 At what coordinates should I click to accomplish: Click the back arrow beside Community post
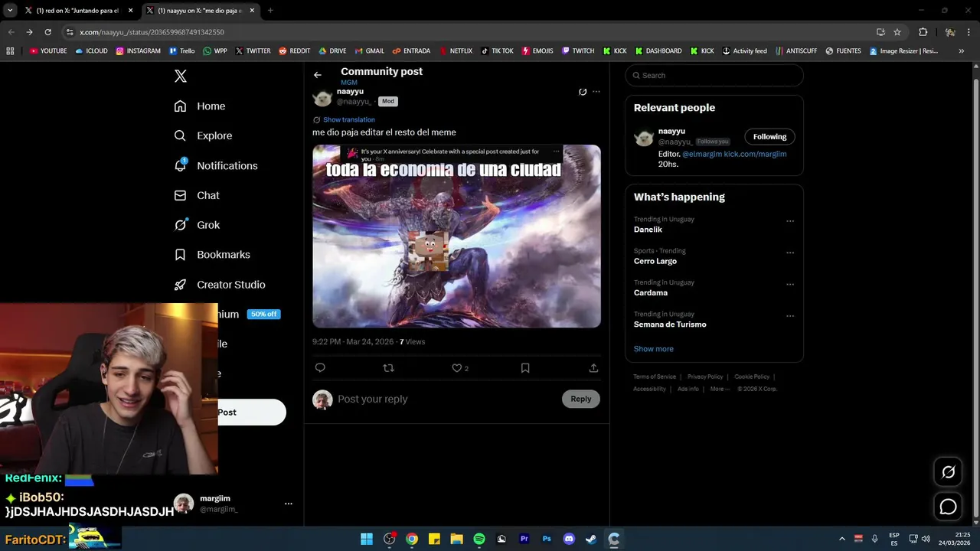pyautogui.click(x=318, y=75)
